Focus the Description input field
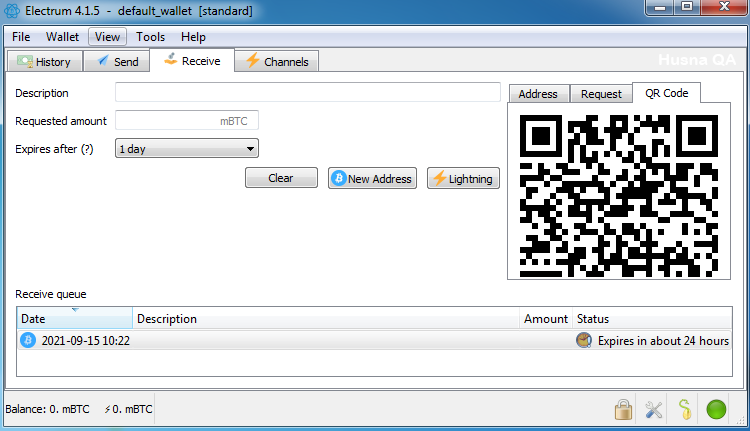Screen dimensions: 750x431 pyautogui.click(x=308, y=92)
